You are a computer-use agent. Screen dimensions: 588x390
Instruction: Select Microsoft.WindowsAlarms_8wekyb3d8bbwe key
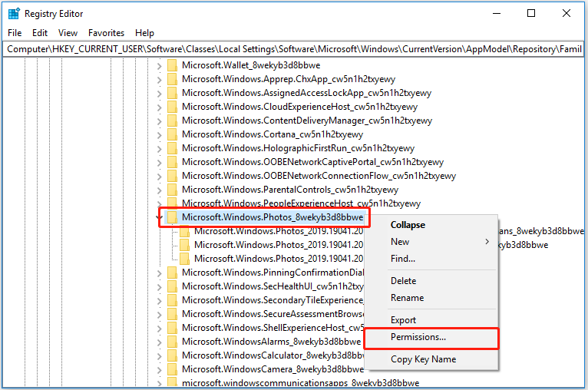coord(271,342)
